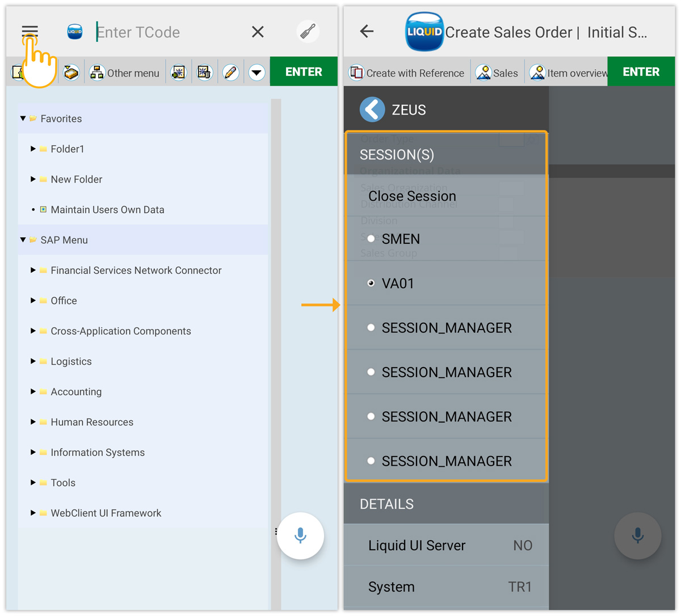Open the toolbar overflow dropdown arrow
This screenshot has height=616, width=681.
257,72
